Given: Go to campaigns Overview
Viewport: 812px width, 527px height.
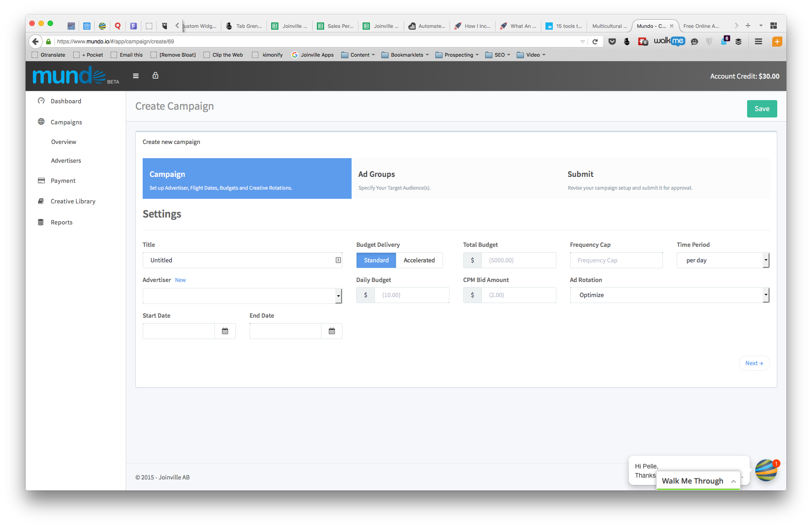Looking at the screenshot, I should pyautogui.click(x=64, y=142).
